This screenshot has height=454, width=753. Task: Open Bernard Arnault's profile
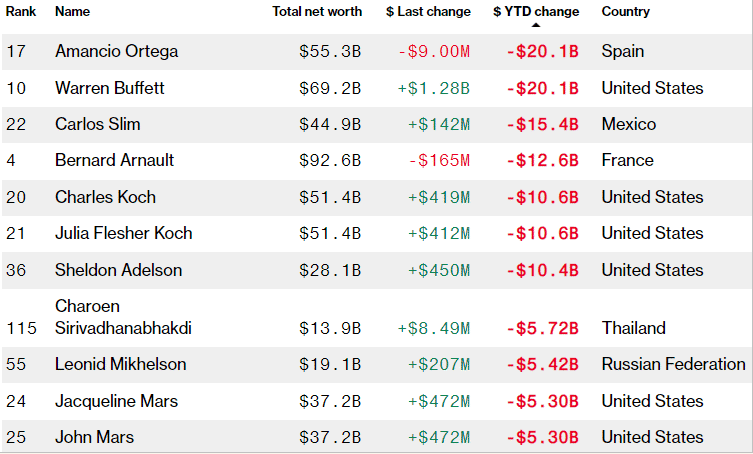[115, 160]
